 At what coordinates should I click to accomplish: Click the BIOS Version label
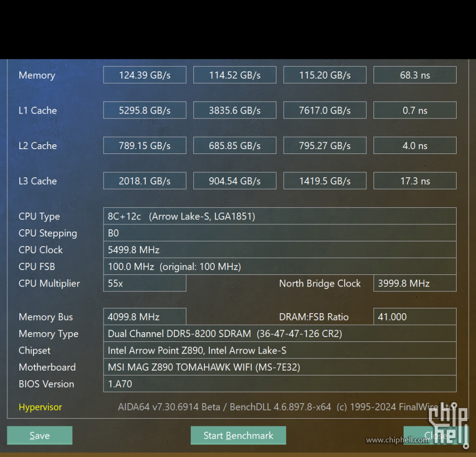46,384
